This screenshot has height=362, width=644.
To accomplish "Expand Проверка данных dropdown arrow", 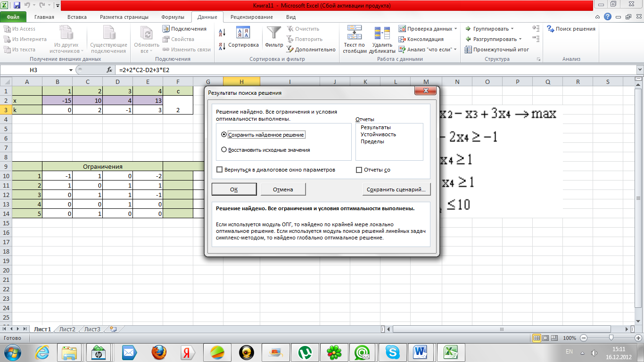I will [x=455, y=29].
